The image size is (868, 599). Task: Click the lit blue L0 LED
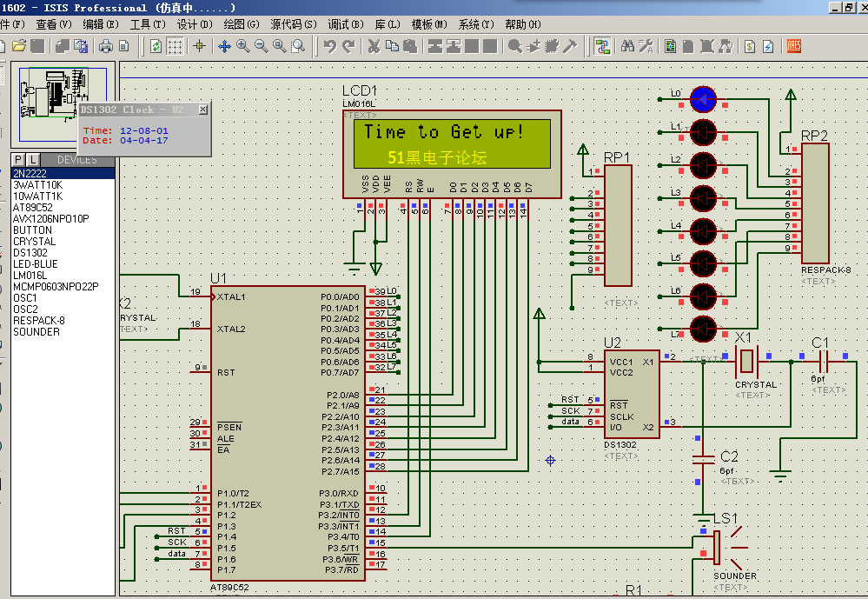703,100
